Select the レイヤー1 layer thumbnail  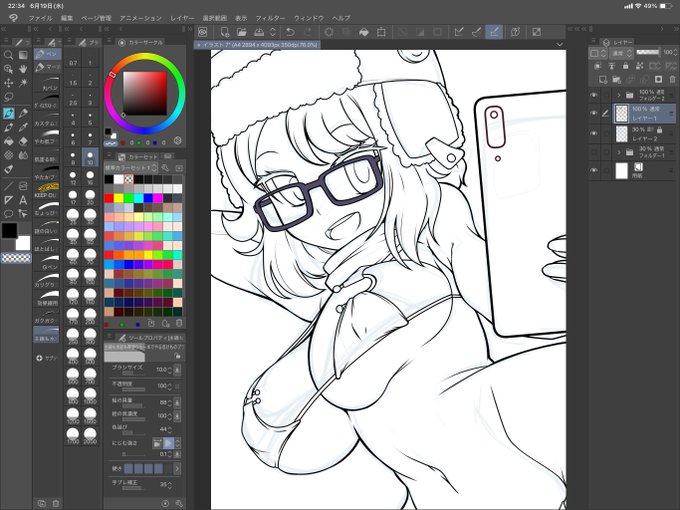pyautogui.click(x=622, y=114)
